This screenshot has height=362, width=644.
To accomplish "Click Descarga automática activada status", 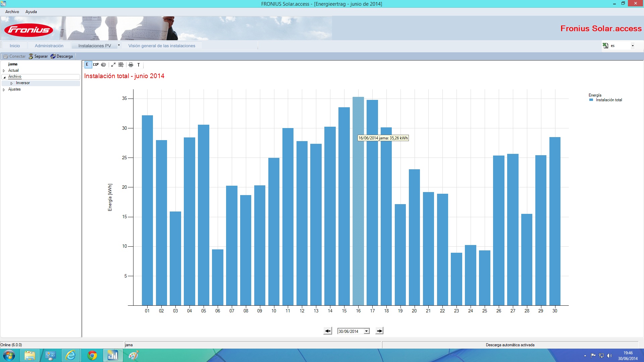I will [x=510, y=345].
